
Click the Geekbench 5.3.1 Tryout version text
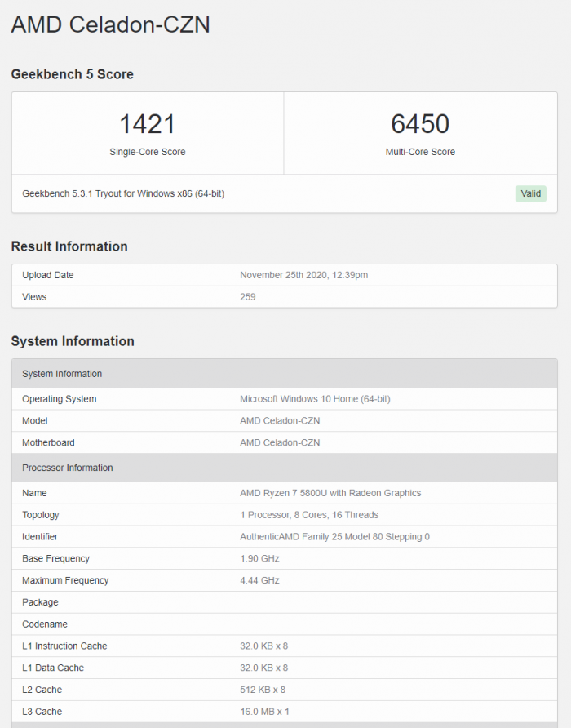tap(123, 193)
